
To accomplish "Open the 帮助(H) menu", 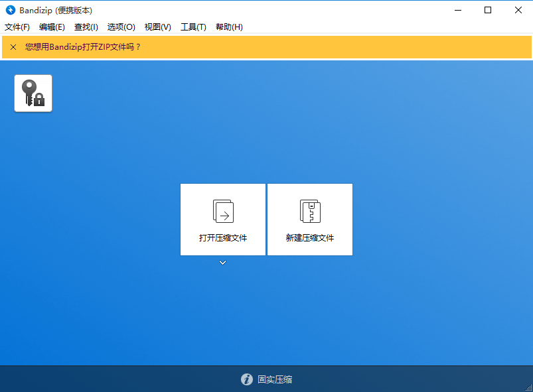I will [x=229, y=27].
